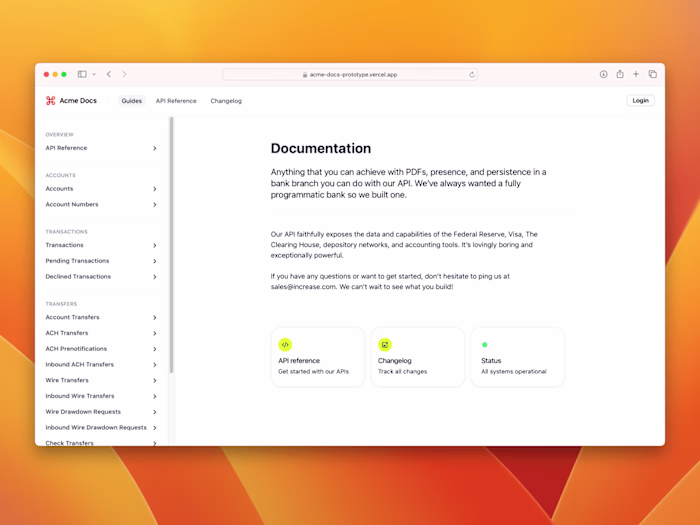The image size is (700, 525).
Task: Expand the Declined Transactions chevron
Action: [x=154, y=277]
